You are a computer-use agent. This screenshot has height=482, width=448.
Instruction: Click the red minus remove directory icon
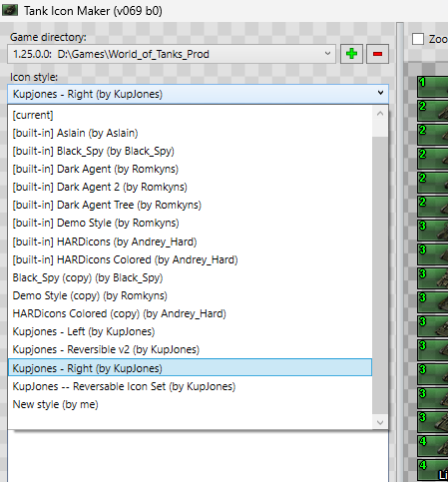tap(377, 54)
